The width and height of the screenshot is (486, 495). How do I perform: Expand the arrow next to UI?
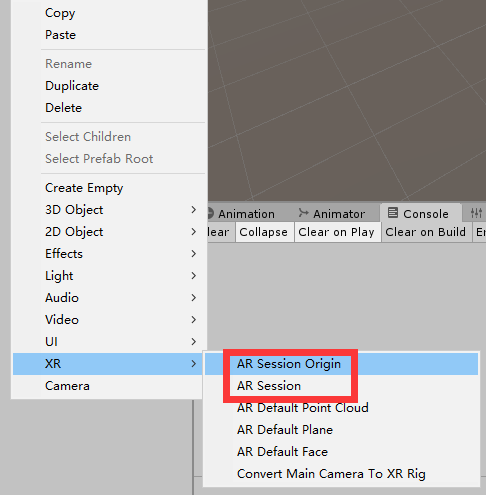point(194,342)
